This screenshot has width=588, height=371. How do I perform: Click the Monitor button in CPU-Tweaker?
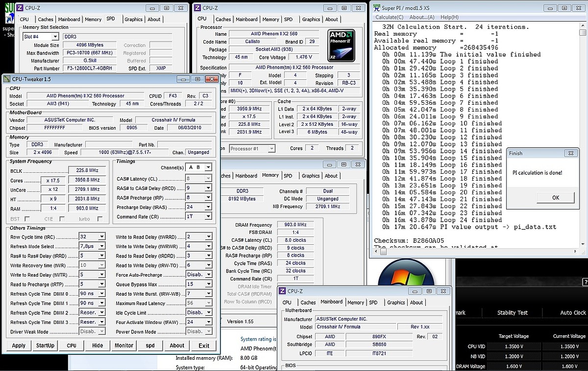124,346
